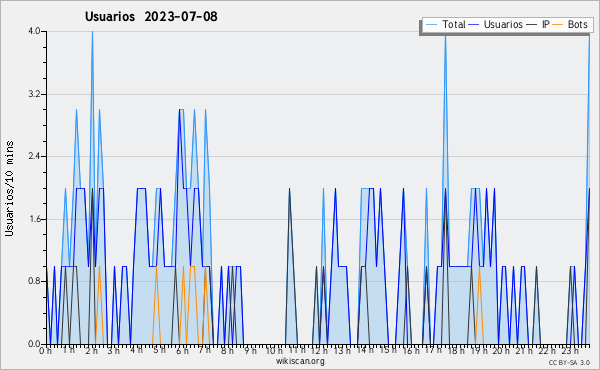600x370 pixels.
Task: Click the Total peak of 4 near 2 h
Action: click(x=92, y=32)
